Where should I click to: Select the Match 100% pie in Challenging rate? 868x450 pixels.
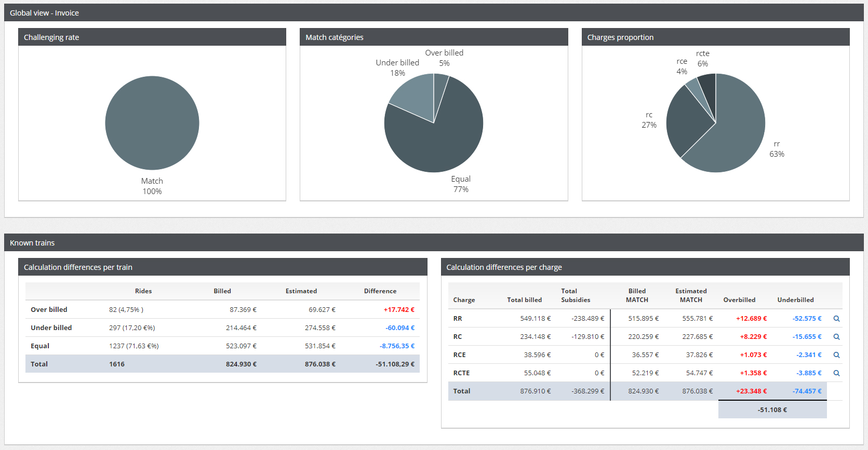click(152, 123)
